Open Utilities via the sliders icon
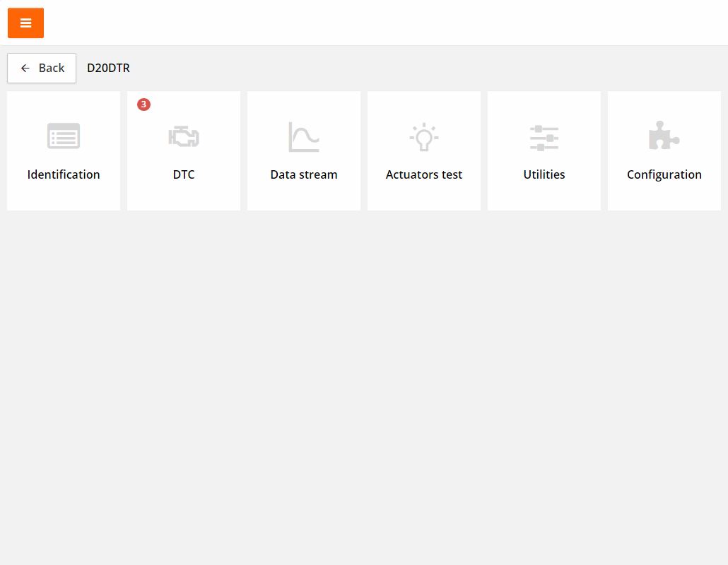Image resolution: width=728 pixels, height=565 pixels. click(x=544, y=137)
